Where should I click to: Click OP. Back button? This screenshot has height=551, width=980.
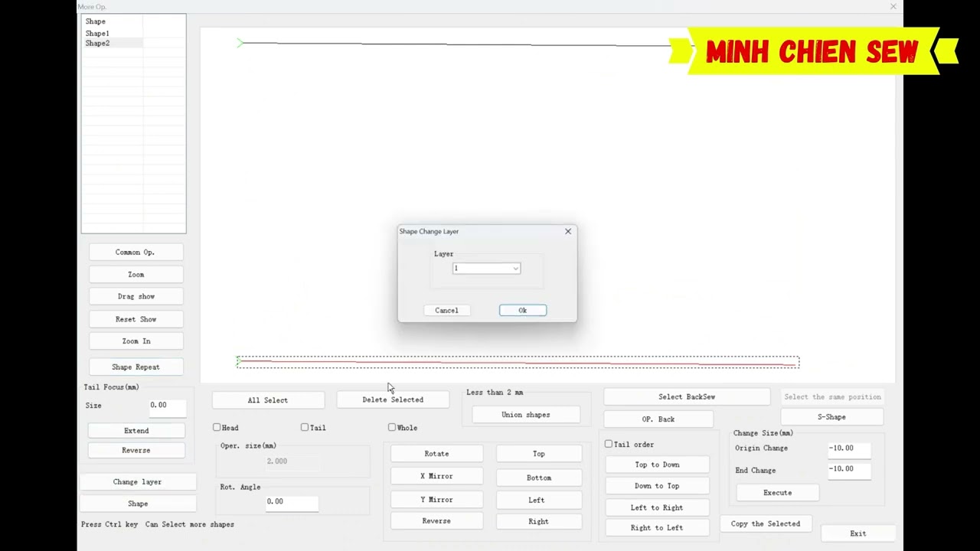tap(658, 419)
